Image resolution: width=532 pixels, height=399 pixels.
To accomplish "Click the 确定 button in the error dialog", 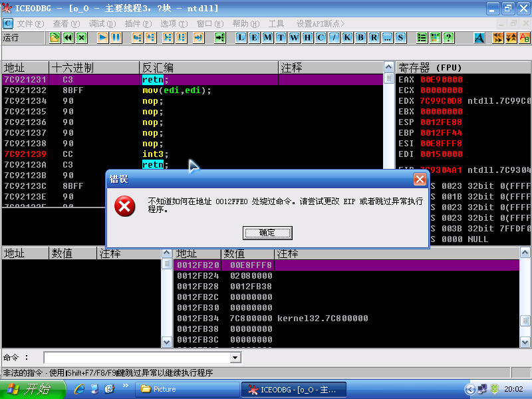I will click(267, 233).
